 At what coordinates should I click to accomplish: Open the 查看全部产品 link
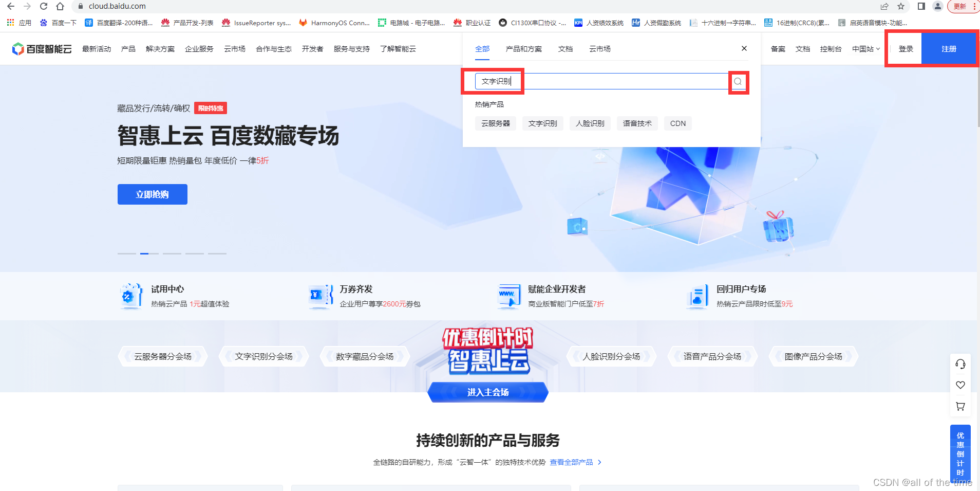pos(576,462)
